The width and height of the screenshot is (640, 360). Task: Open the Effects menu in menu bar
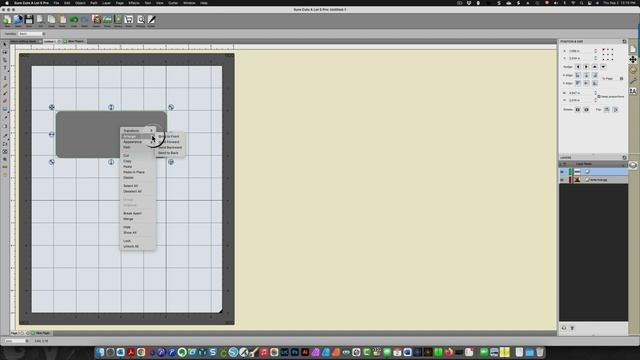[134, 3]
